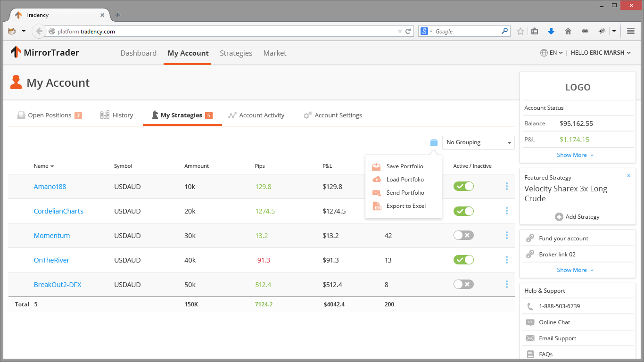Dismiss Featured Strategy with close X
Screen dimensions: 644x362
tap(629, 176)
